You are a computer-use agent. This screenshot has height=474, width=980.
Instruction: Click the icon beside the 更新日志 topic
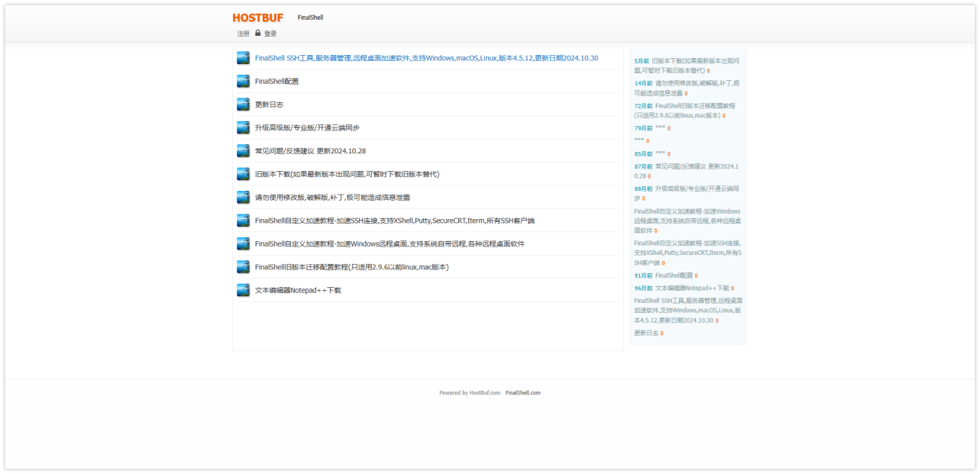pyautogui.click(x=243, y=104)
